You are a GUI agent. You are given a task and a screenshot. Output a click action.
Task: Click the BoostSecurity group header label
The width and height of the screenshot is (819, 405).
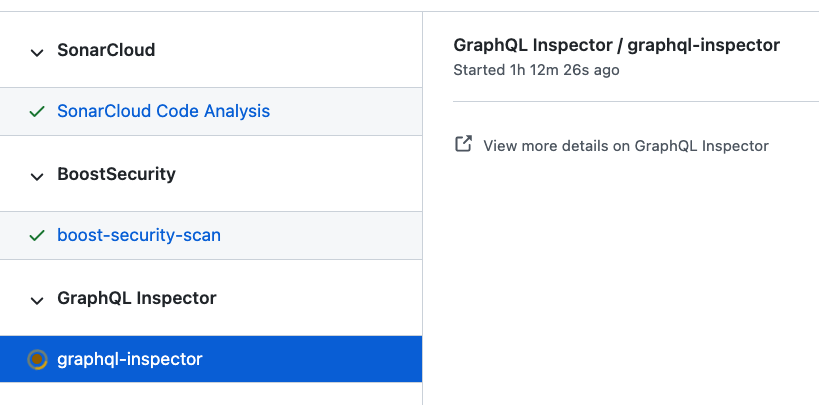(x=116, y=174)
